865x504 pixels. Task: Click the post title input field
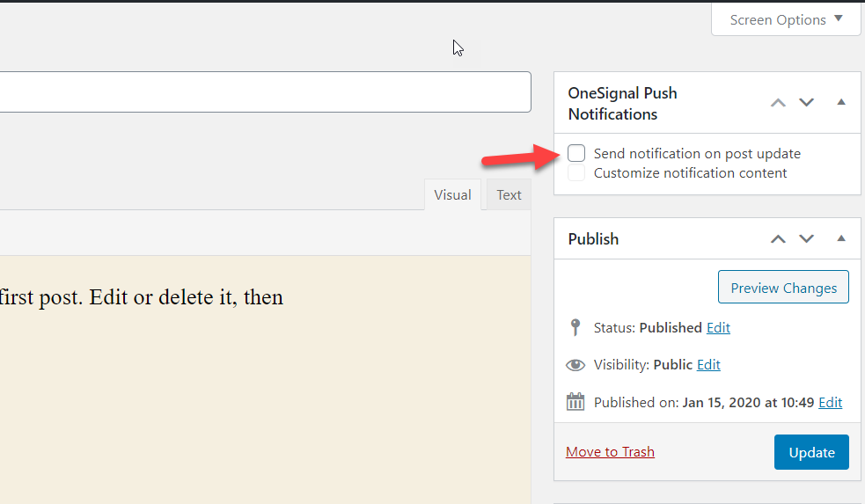(x=265, y=92)
